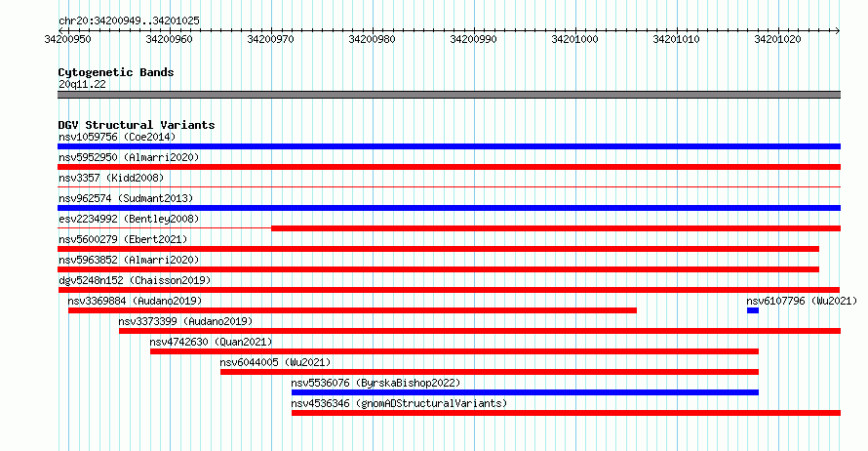Open the dgv5248n152 (Chaisson2019) label

tap(135, 280)
